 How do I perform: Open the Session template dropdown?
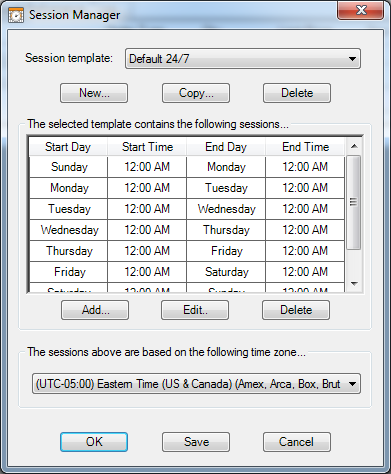[x=243, y=59]
